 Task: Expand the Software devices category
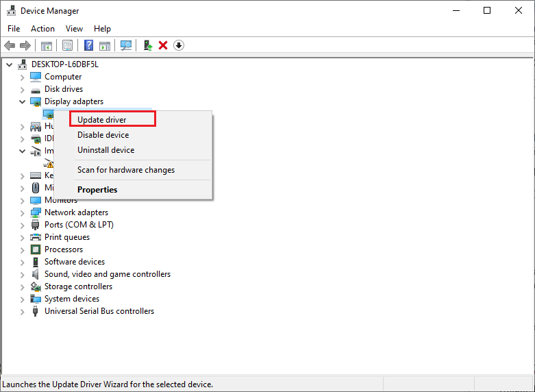pyautogui.click(x=22, y=262)
